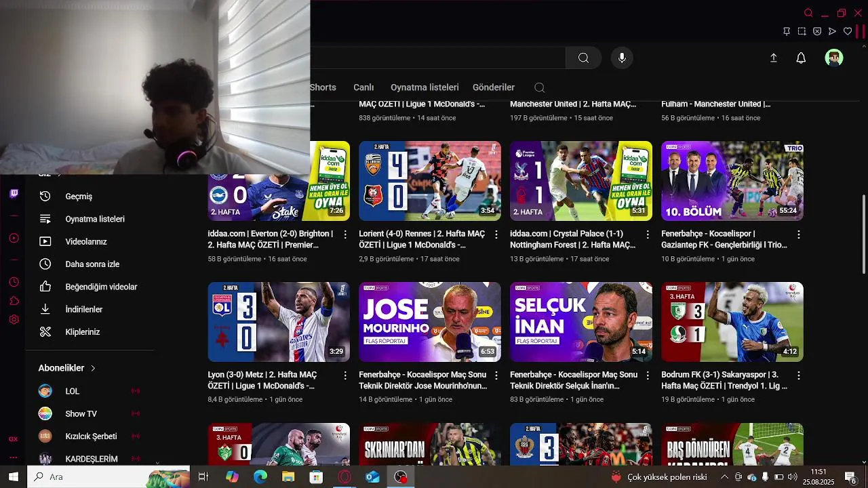868x488 pixels.
Task: Open options for Crystal Palace video
Action: [x=647, y=235]
